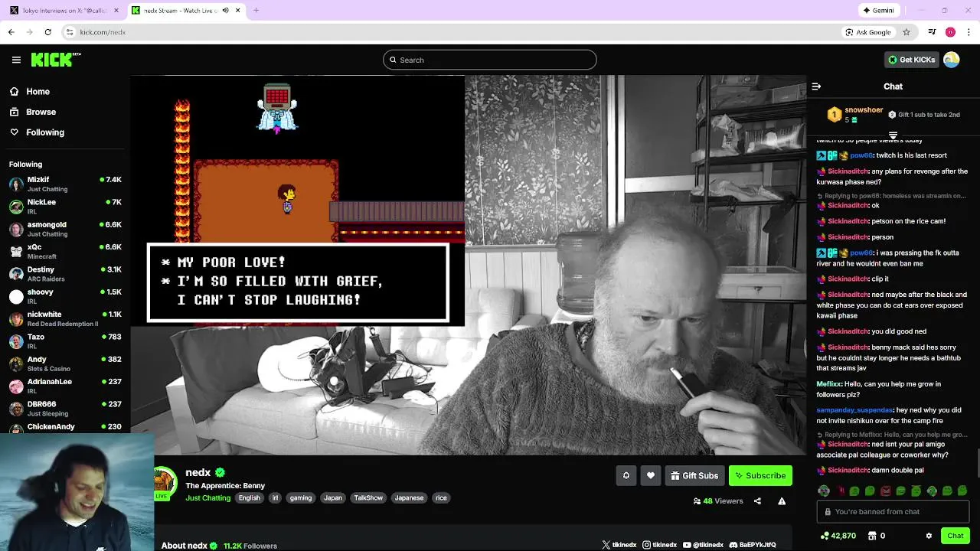Click pow66 username on 'twitch is his last resort'

pos(861,155)
